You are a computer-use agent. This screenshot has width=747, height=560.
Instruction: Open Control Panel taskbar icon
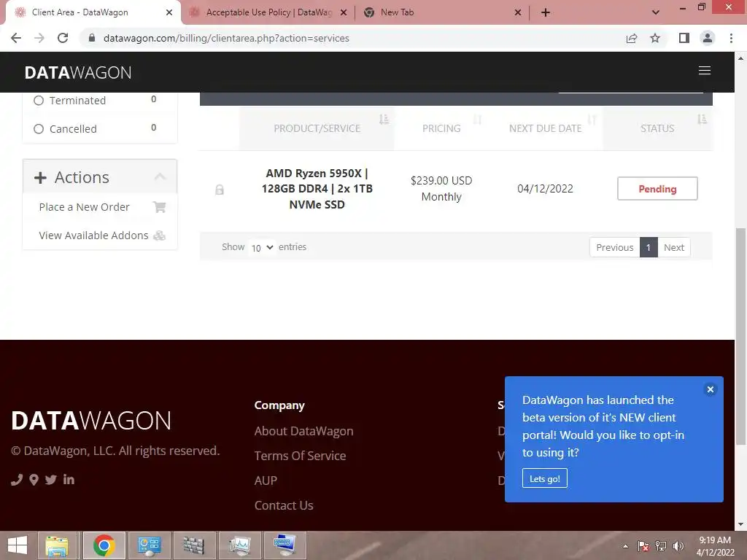pos(149,545)
